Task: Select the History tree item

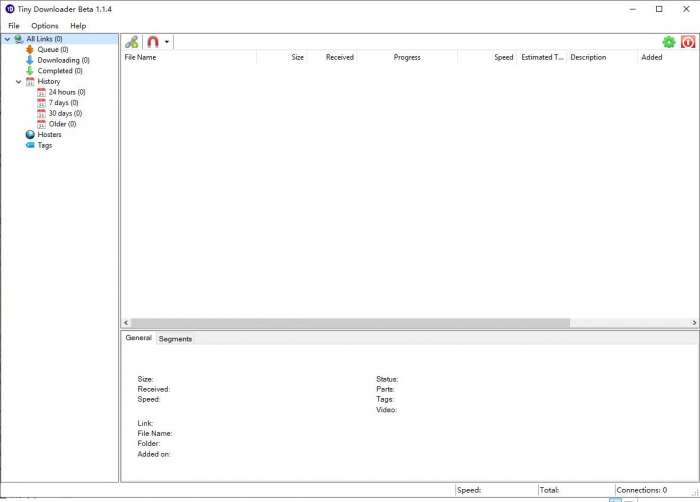Action: [x=49, y=81]
